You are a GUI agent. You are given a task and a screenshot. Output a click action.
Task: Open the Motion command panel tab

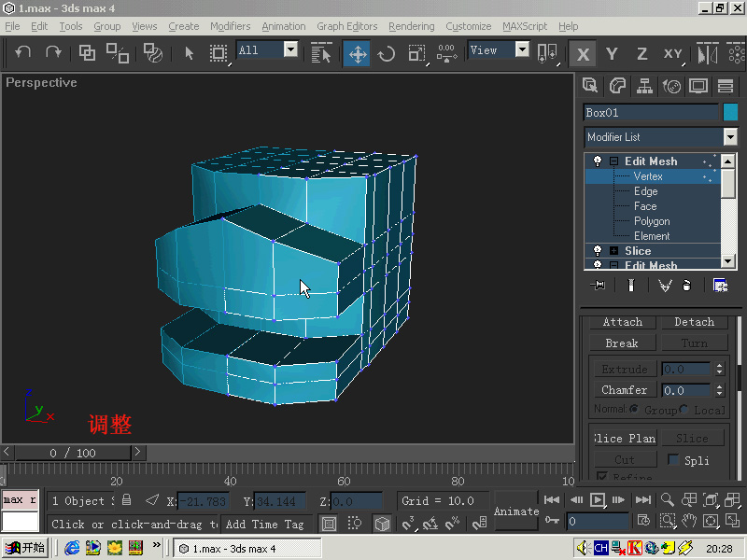pos(671,86)
